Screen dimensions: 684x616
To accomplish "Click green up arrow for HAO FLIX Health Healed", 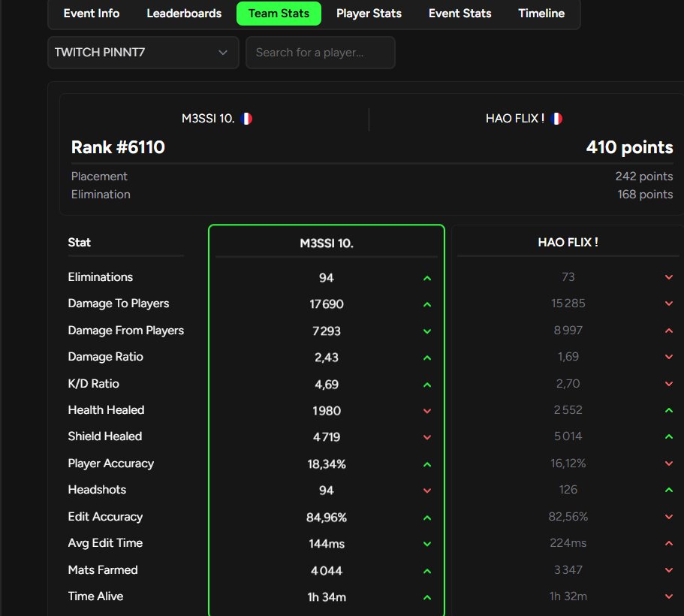I will (669, 410).
